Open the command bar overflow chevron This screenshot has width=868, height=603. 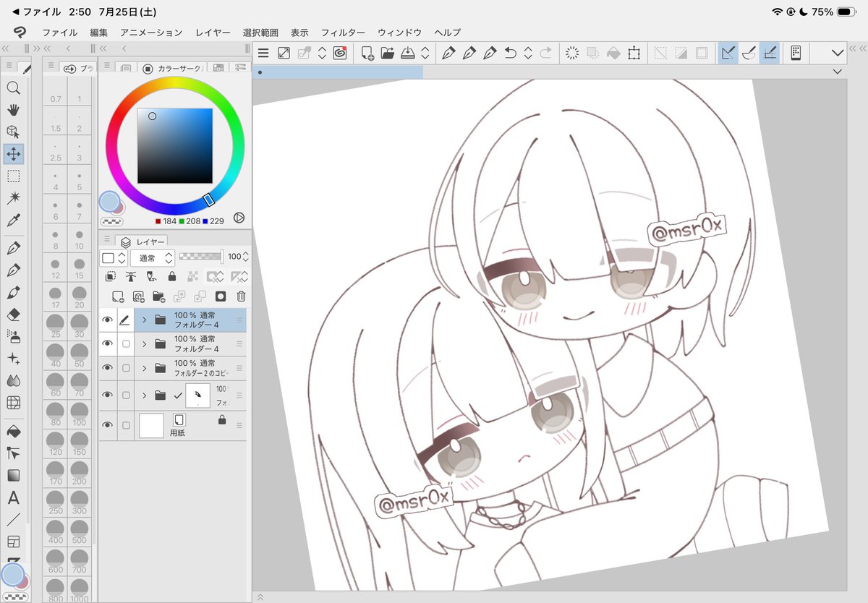pyautogui.click(x=838, y=53)
